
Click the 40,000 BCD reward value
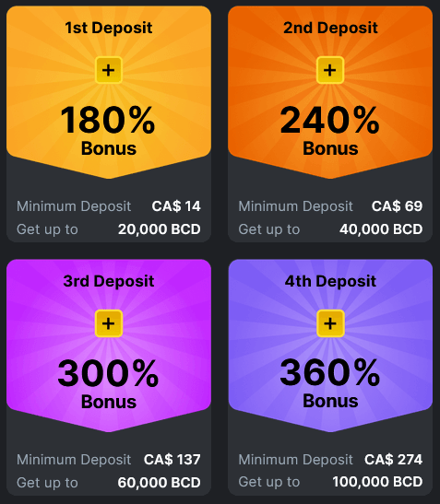(x=381, y=229)
